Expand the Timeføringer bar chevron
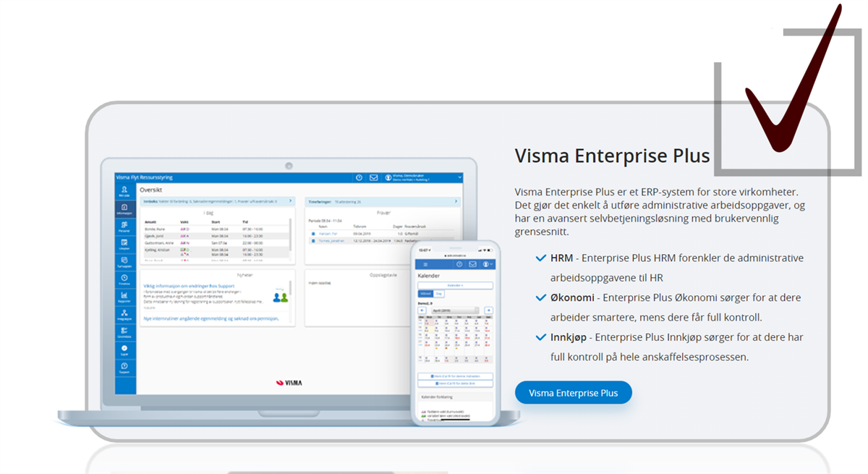The width and height of the screenshot is (868, 474). tap(456, 201)
